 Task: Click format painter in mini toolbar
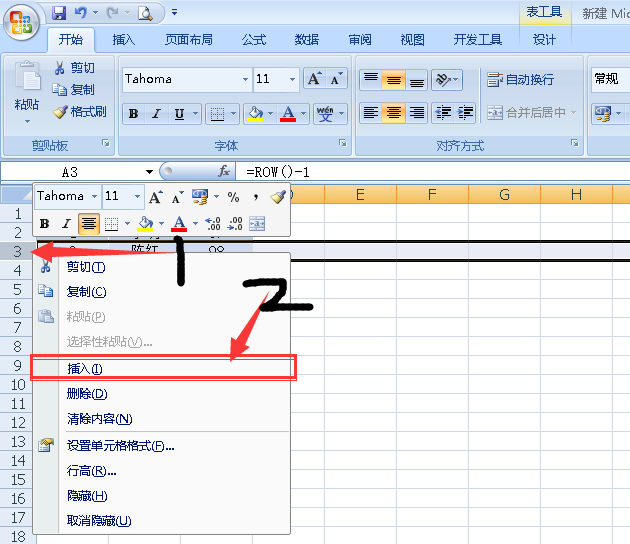point(278,197)
